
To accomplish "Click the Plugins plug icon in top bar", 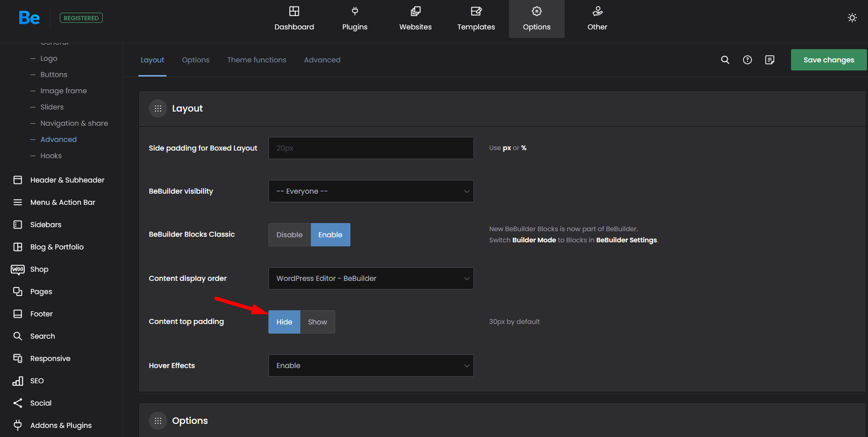I will click(355, 11).
